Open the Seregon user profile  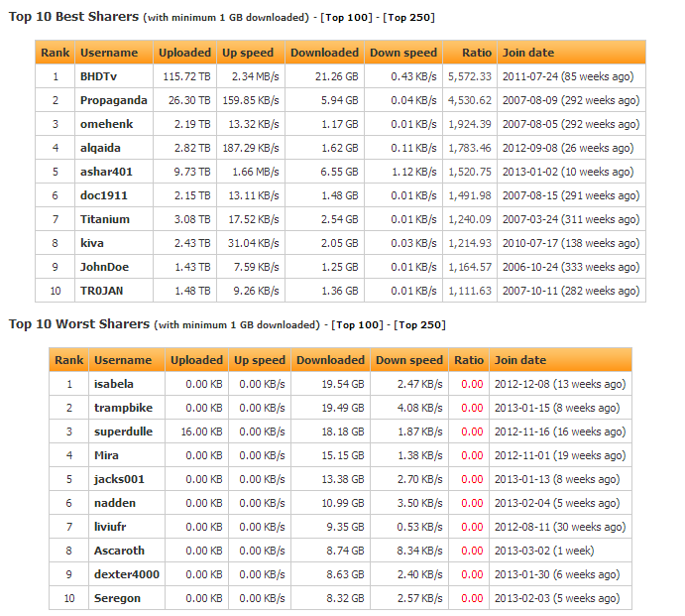[118, 598]
